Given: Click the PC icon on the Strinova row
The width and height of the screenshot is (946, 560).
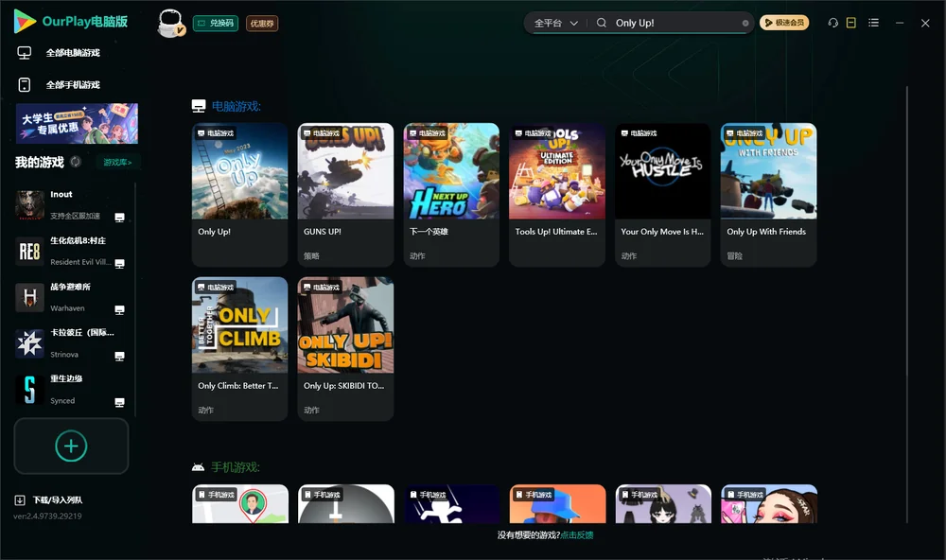Looking at the screenshot, I should click(x=119, y=356).
